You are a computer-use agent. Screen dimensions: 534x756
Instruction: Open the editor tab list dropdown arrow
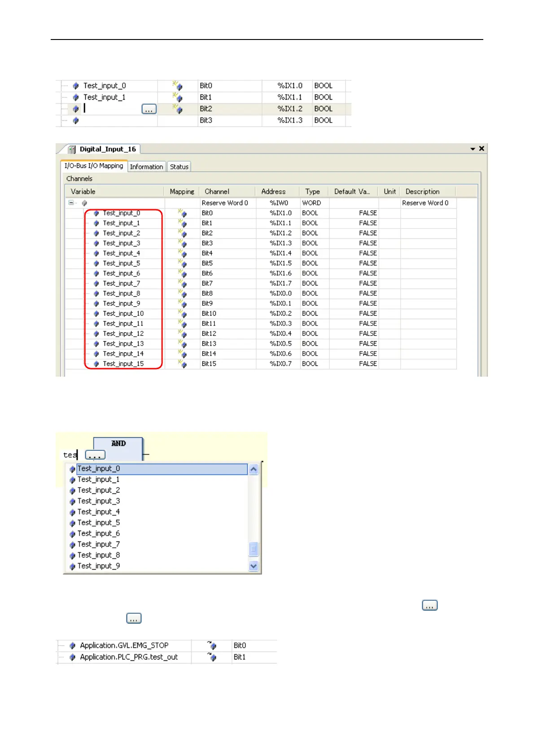473,149
